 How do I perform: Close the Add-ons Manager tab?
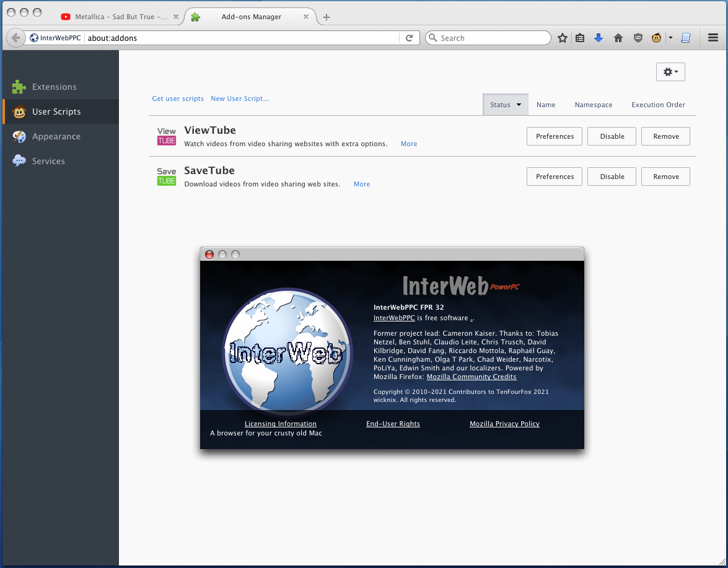click(306, 17)
